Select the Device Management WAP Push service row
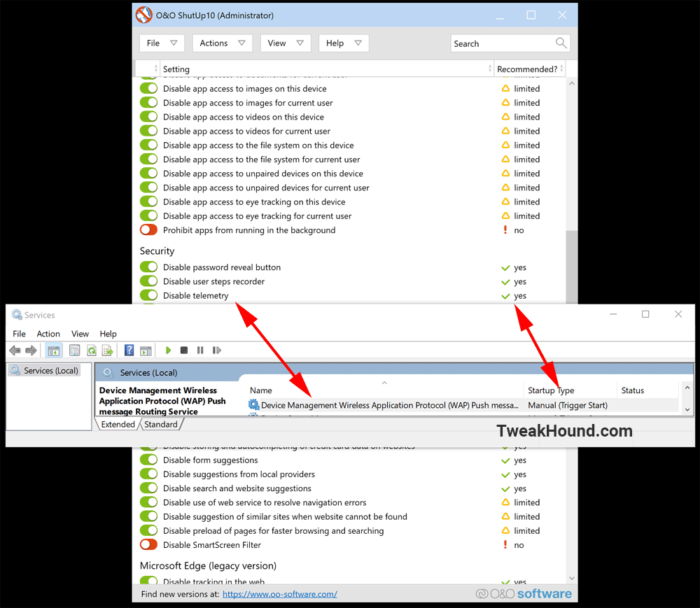Screen dimensions: 700x608 point(463,405)
